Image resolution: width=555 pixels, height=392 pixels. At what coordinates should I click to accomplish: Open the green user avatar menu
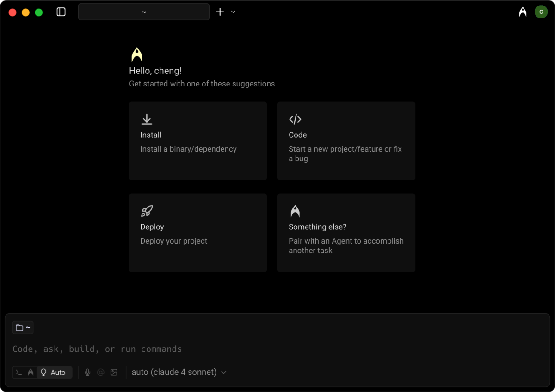coord(541,12)
